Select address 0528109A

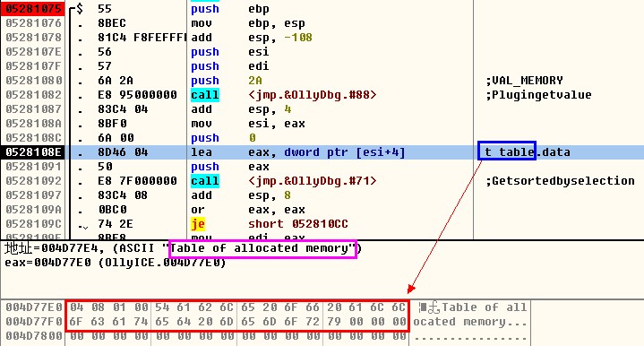coord(33,210)
